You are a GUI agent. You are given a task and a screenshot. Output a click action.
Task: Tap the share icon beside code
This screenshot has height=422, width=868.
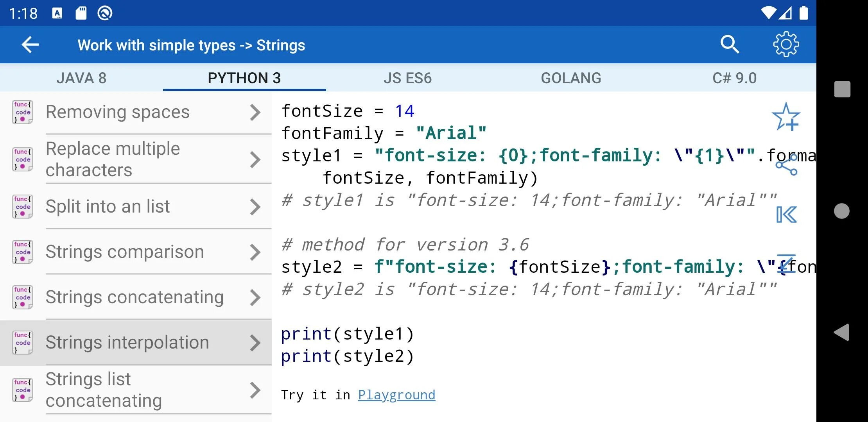coord(786,165)
